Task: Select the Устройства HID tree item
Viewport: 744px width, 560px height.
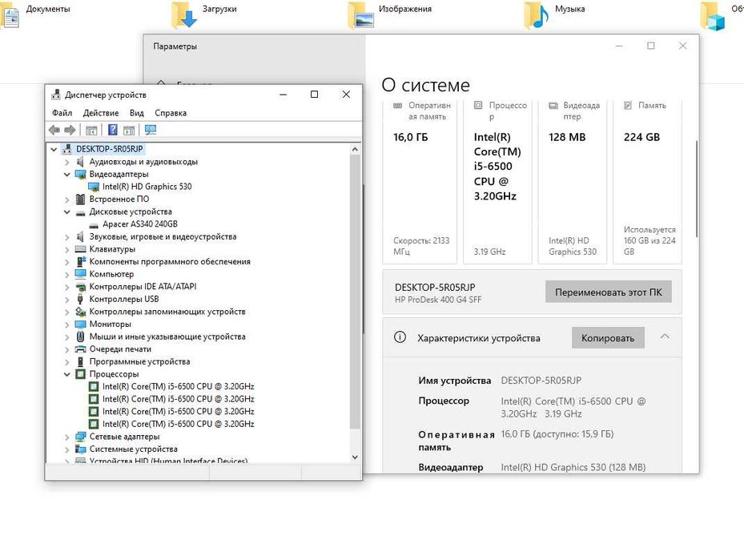Action: (x=168, y=461)
